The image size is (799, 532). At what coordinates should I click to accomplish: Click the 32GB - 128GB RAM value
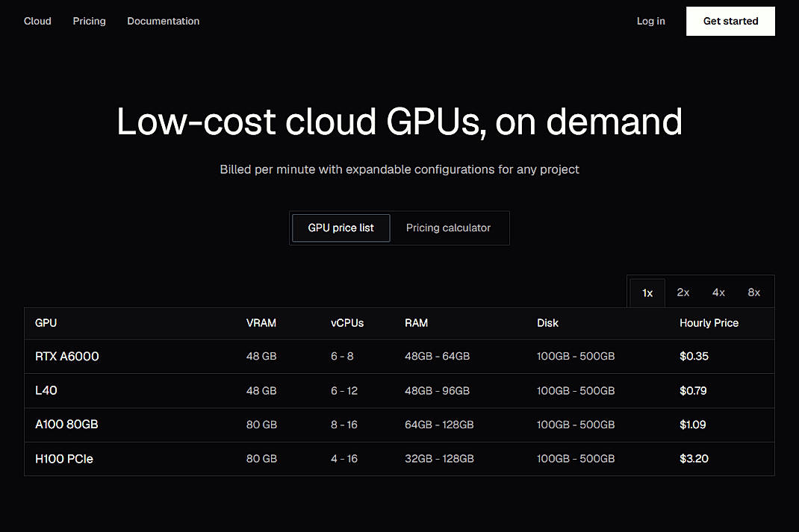click(x=439, y=459)
